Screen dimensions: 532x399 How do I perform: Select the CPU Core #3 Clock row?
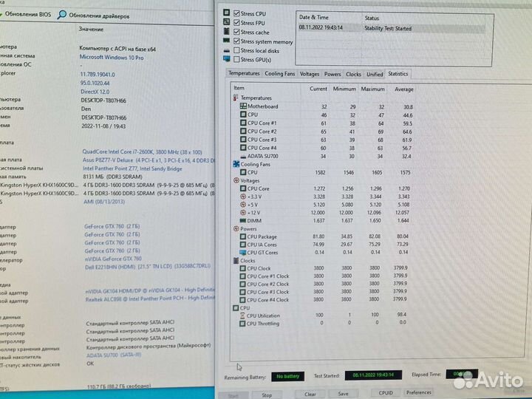click(326, 292)
